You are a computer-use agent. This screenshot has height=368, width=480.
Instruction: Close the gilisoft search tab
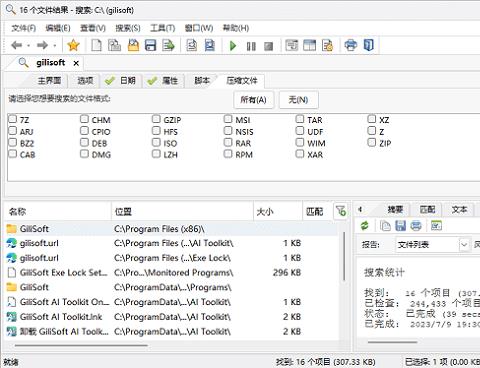tap(76, 63)
